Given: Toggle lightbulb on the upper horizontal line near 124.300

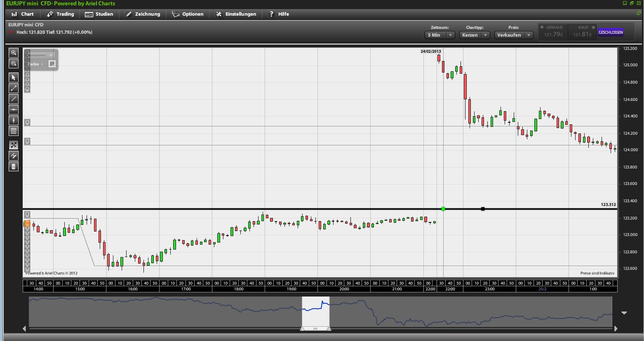Looking at the screenshot, I should coord(27,122).
